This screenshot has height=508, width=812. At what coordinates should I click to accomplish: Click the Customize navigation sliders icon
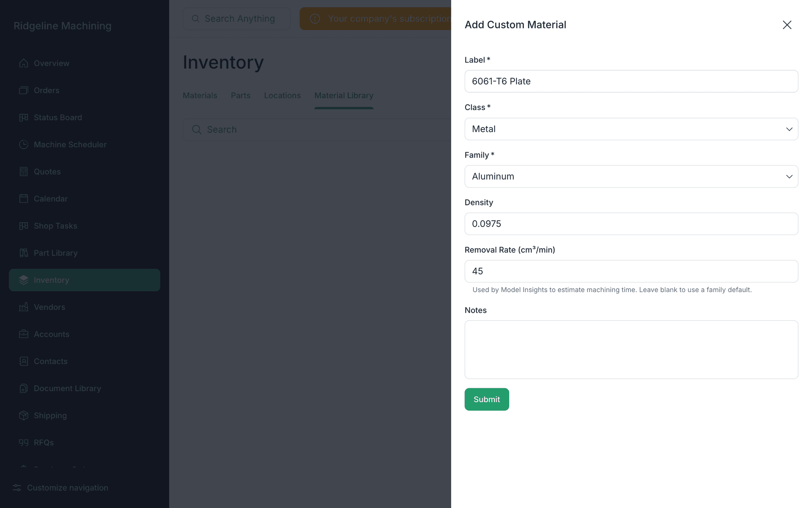point(17,488)
